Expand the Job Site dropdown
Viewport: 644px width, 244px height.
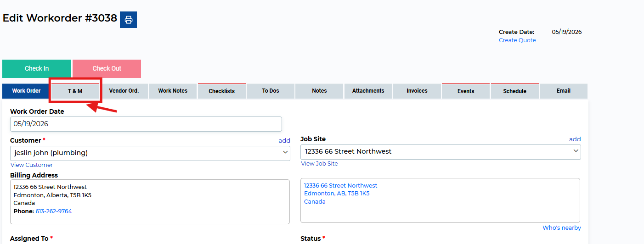tap(441, 152)
